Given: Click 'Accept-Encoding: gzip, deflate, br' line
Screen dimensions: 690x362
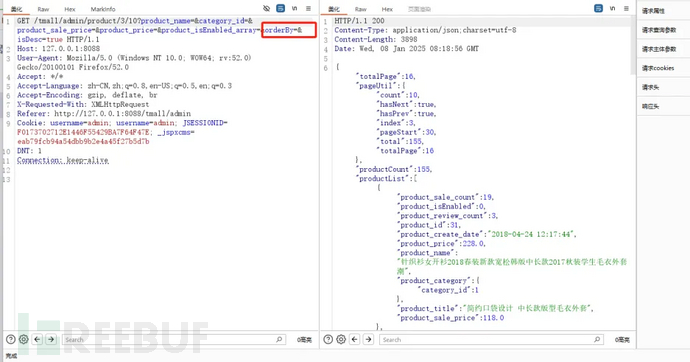Looking at the screenshot, I should click(x=87, y=95).
